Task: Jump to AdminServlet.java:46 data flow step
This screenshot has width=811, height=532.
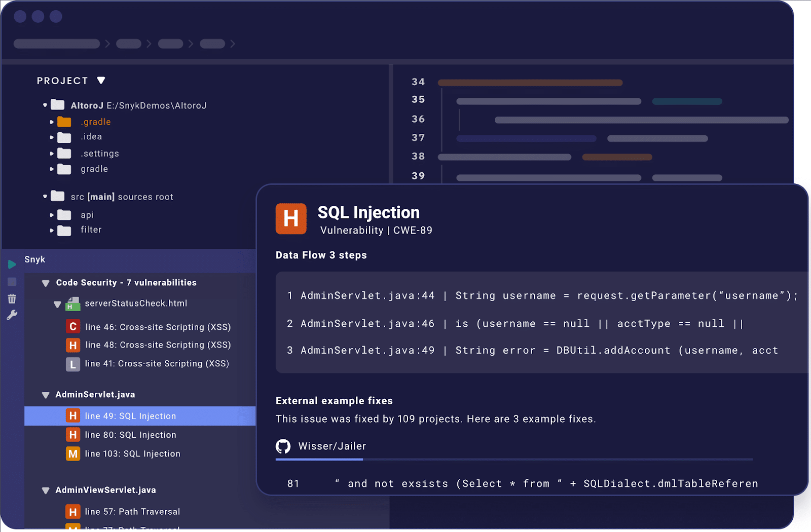Action: [515, 324]
